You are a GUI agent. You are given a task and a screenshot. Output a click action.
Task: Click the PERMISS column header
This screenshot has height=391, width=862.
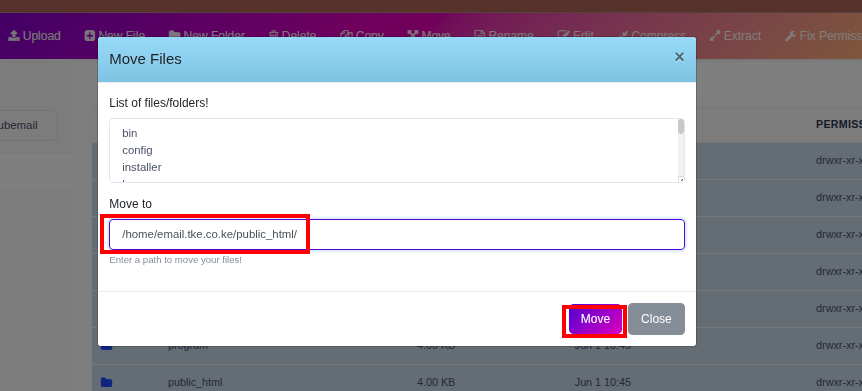coord(839,125)
